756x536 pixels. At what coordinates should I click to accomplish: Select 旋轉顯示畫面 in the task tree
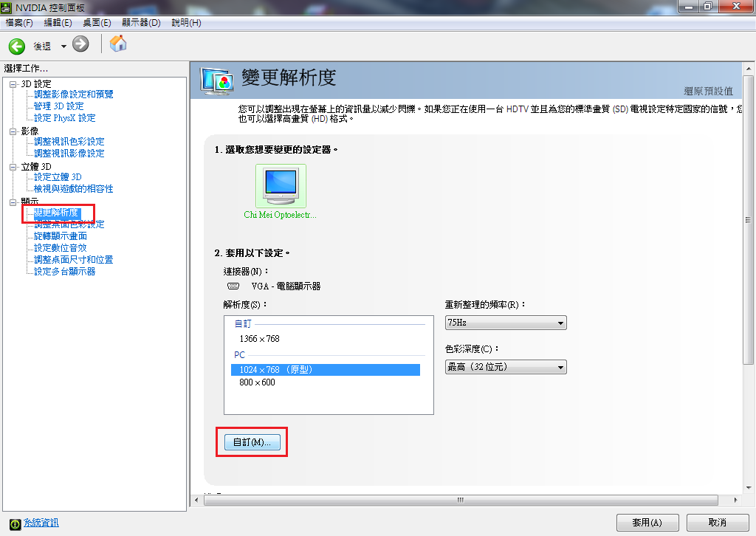61,236
